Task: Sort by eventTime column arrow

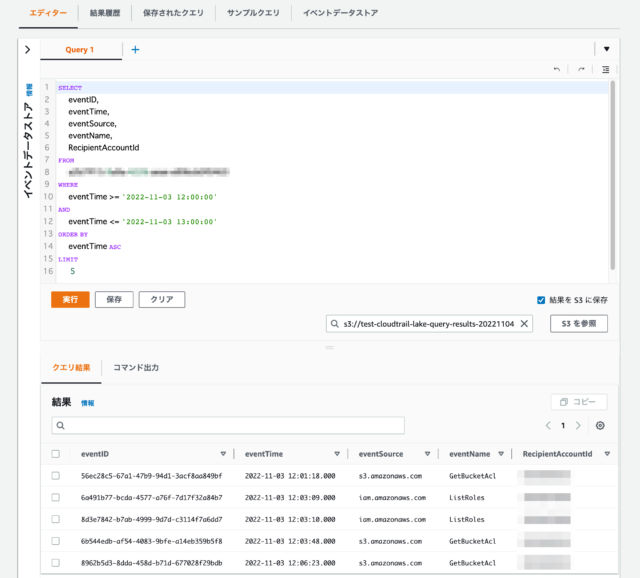Action: tap(337, 454)
